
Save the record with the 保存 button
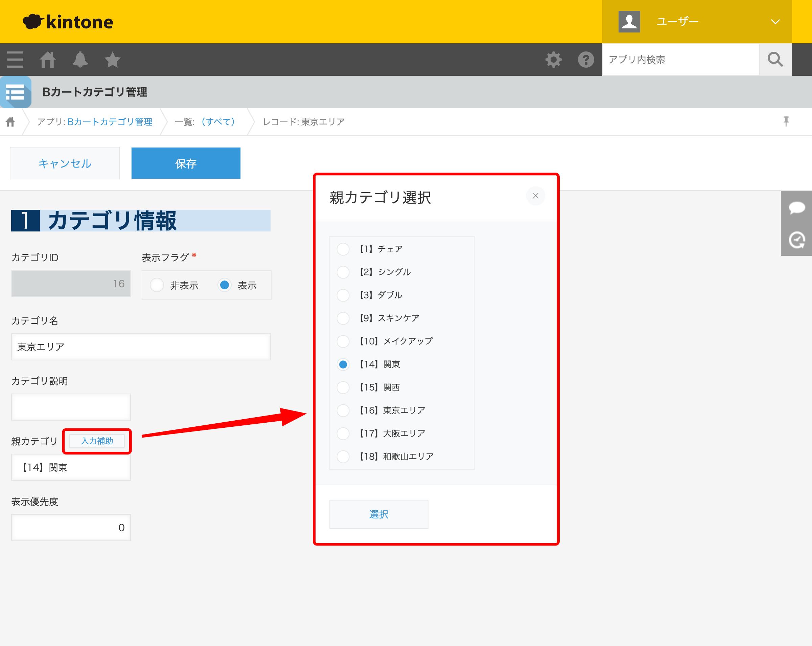[186, 163]
